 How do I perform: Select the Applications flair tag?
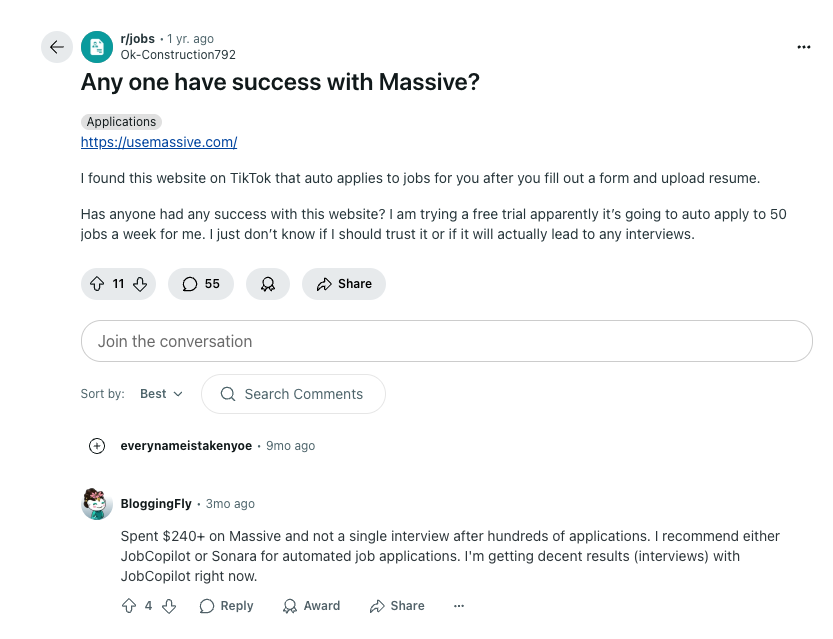click(x=120, y=121)
